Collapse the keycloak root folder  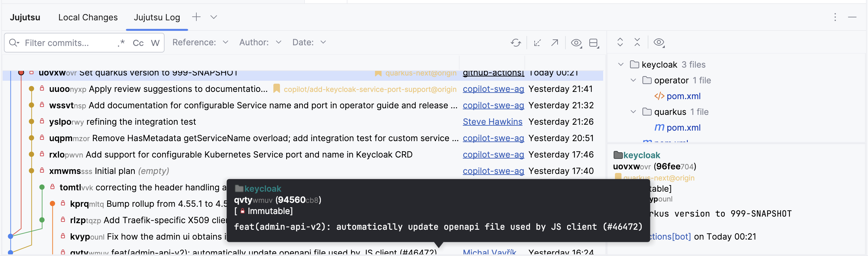point(621,64)
